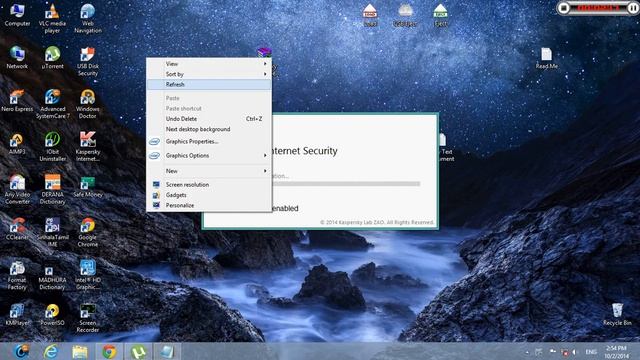
Task: Open PowerISO desktop shortcut
Action: click(x=52, y=314)
